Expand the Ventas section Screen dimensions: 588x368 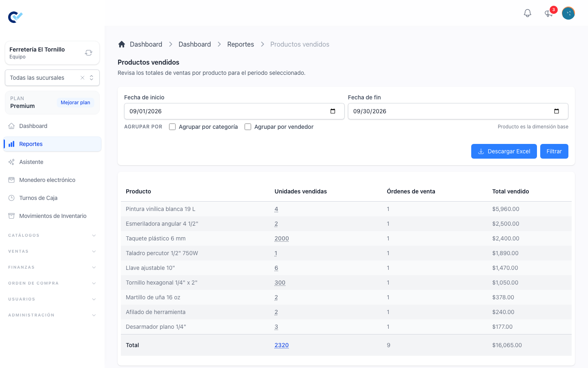click(52, 251)
